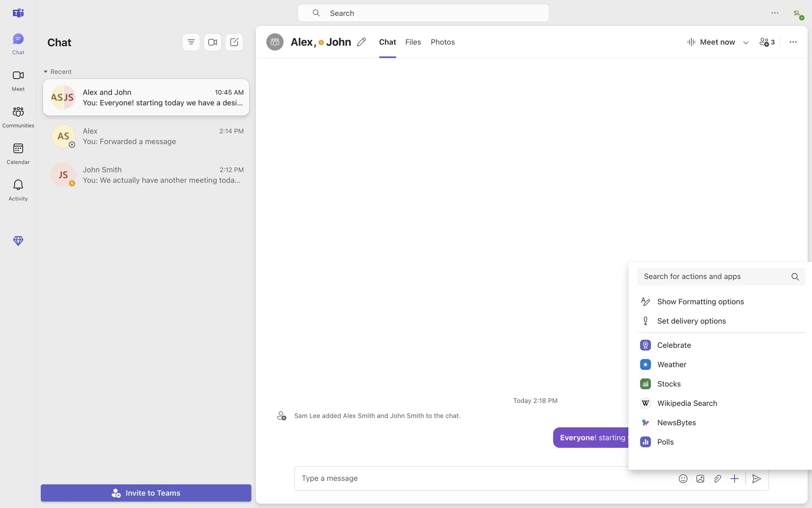Open the filter chats icon
This screenshot has height=508, width=812.
point(191,42)
